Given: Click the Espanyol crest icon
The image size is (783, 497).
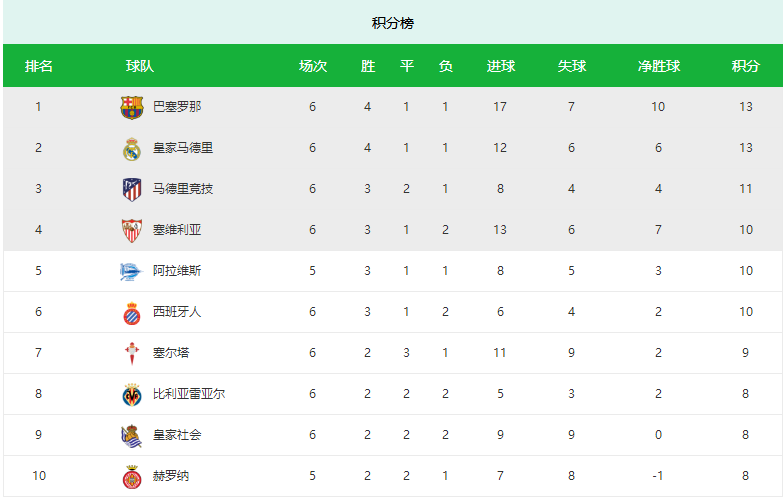Looking at the screenshot, I should coord(132,313).
